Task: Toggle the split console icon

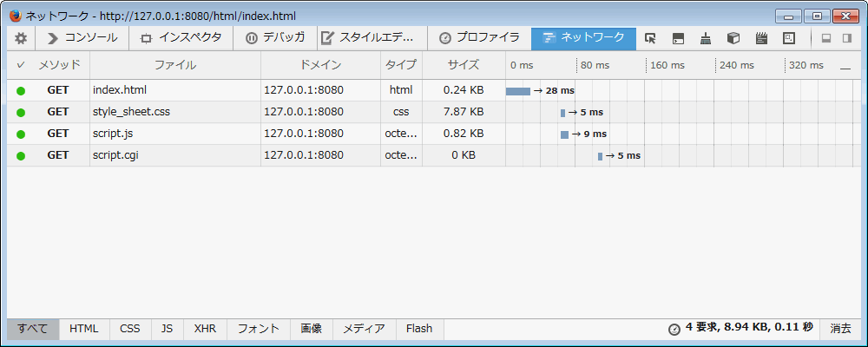Action: [678, 38]
